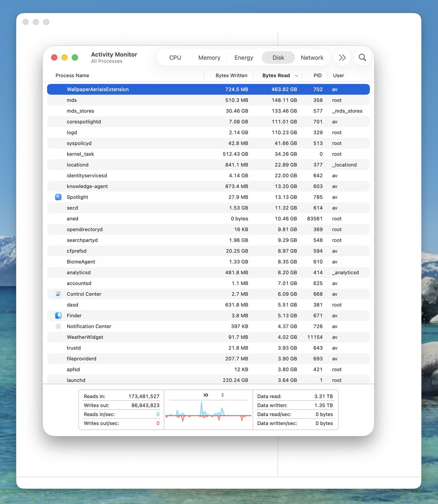This screenshot has height=504, width=438.
Task: Select the locationd process
Action: pyautogui.click(x=208, y=165)
